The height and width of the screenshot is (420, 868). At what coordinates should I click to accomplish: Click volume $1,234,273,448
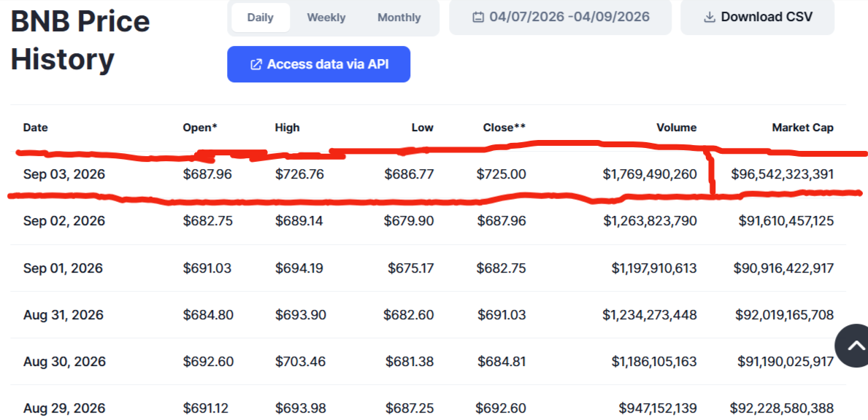click(x=650, y=315)
